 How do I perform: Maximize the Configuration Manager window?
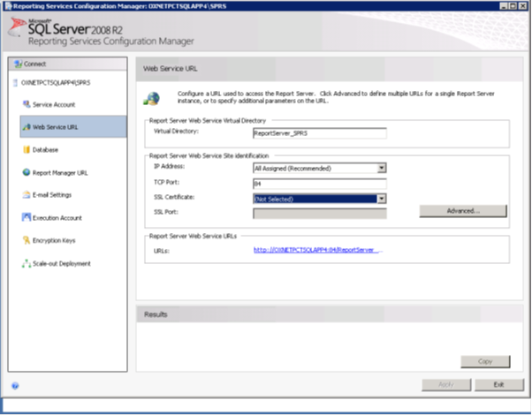click(x=513, y=6)
